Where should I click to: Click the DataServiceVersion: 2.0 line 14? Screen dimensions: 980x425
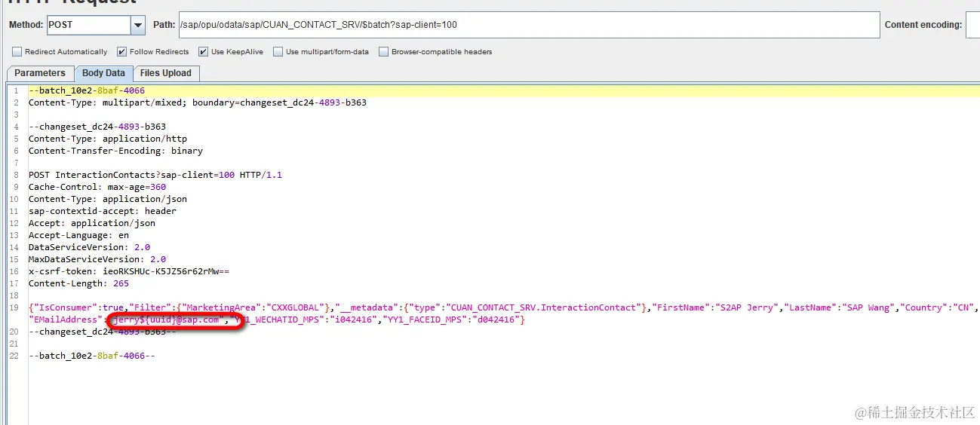pyautogui.click(x=89, y=247)
